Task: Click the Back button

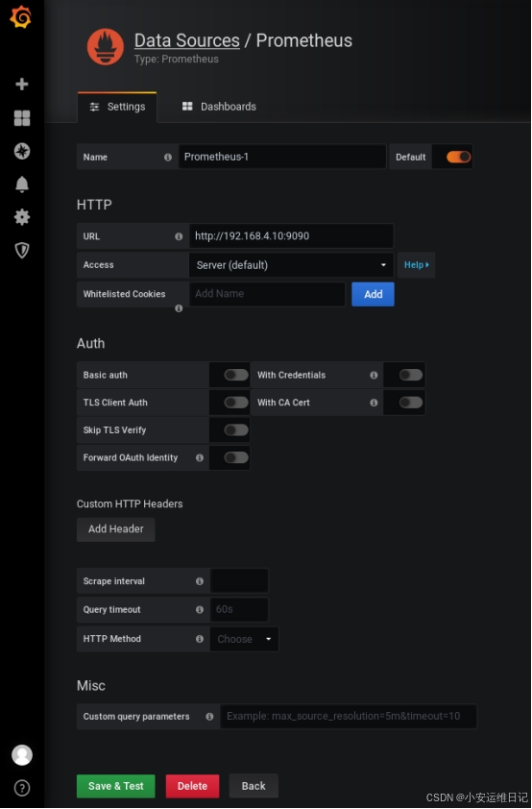Action: click(254, 786)
